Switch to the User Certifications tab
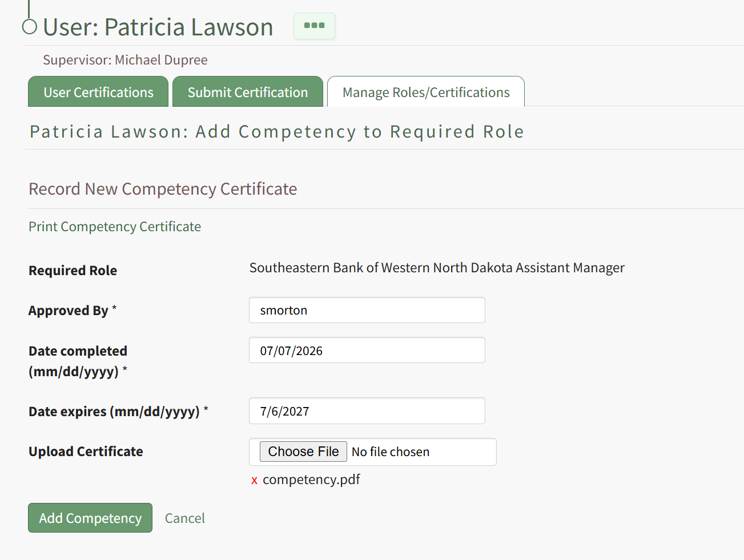Screen dimensions: 744x560 98,92
